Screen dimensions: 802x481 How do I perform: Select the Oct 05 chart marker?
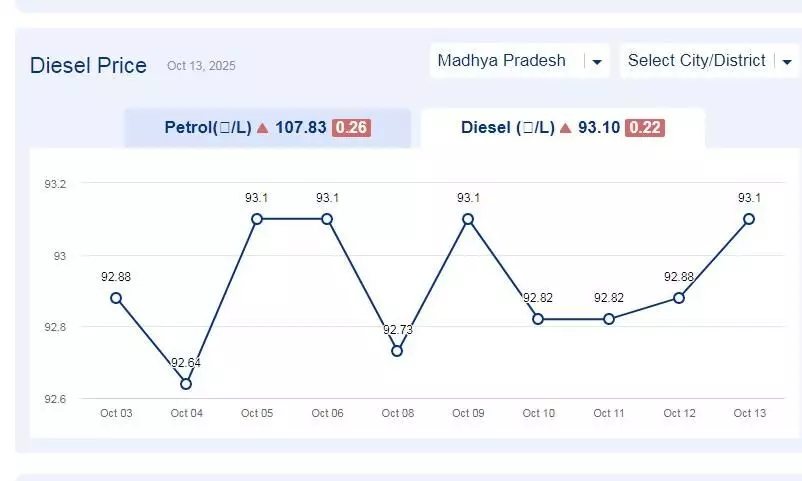[x=257, y=219]
